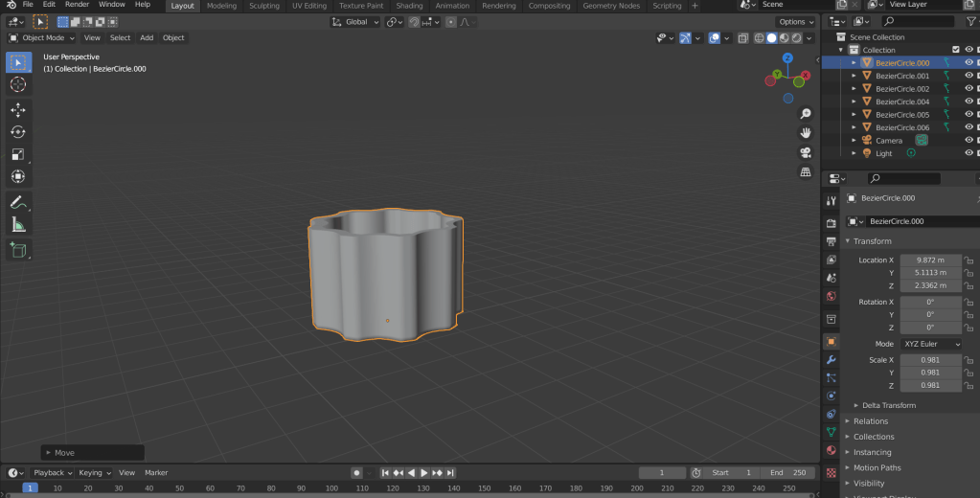980x498 pixels.
Task: Expand the Relations panel
Action: 870,421
